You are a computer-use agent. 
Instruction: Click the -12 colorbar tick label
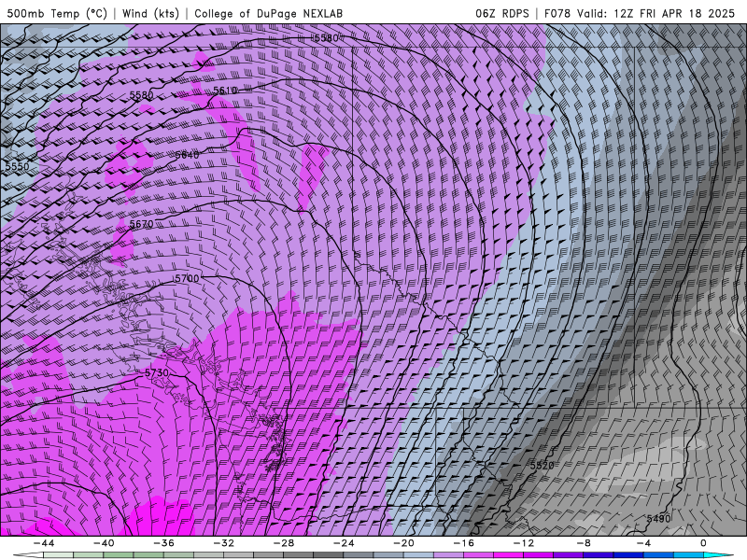coord(524,543)
